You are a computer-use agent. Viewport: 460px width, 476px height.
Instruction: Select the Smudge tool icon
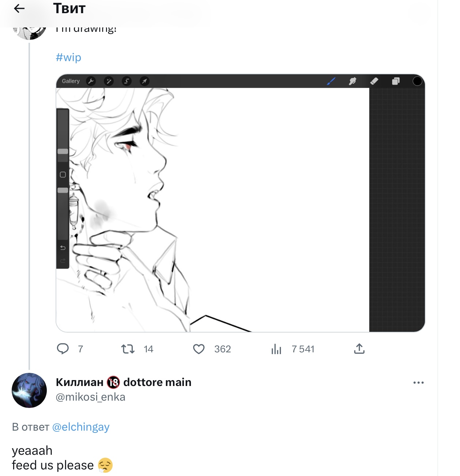pos(352,81)
